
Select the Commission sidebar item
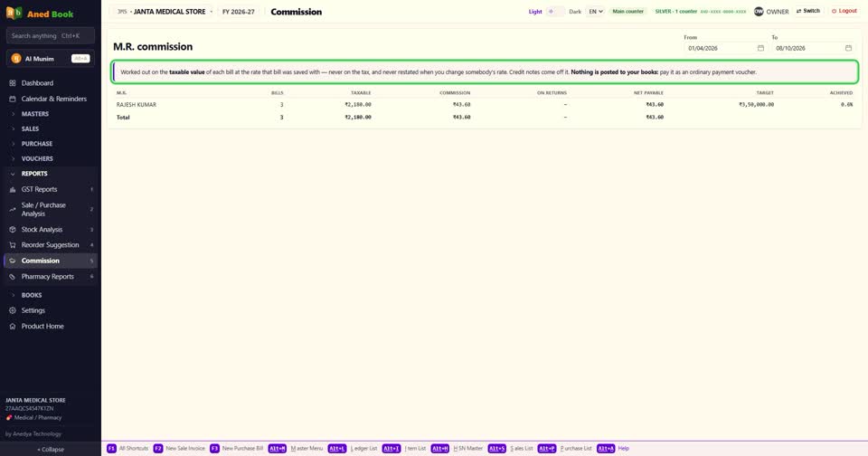50,261
